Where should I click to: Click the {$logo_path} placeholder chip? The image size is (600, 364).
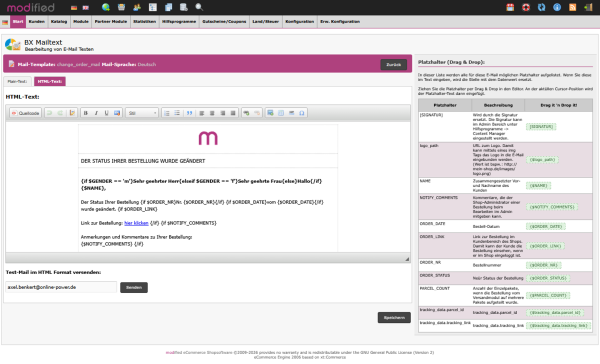542,160
